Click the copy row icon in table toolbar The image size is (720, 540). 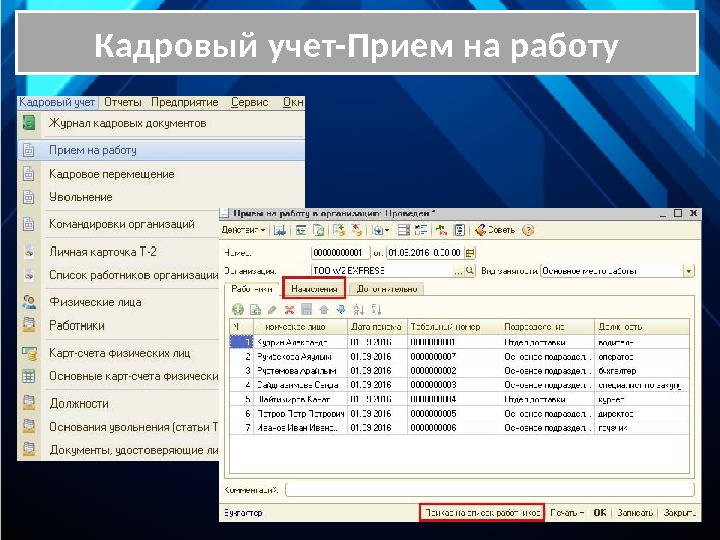(x=255, y=309)
